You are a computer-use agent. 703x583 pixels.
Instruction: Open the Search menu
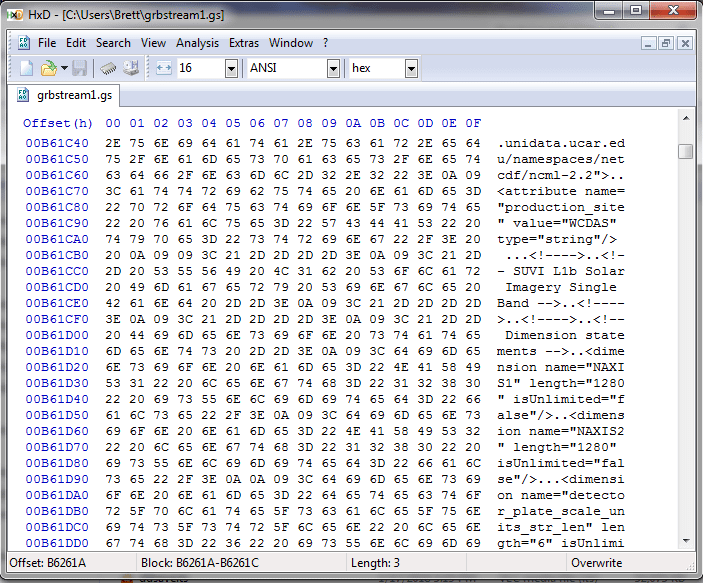click(113, 43)
